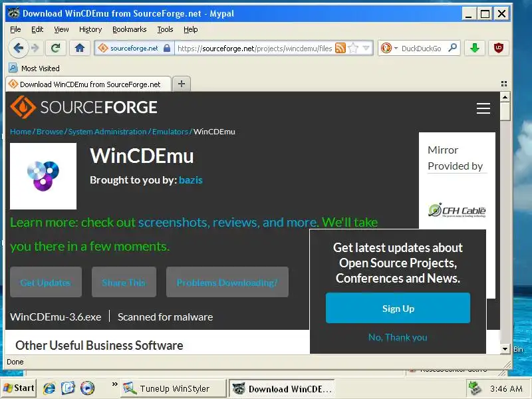Click the Mypal raccoon title bar icon
This screenshot has height=399, width=532.
(x=13, y=13)
